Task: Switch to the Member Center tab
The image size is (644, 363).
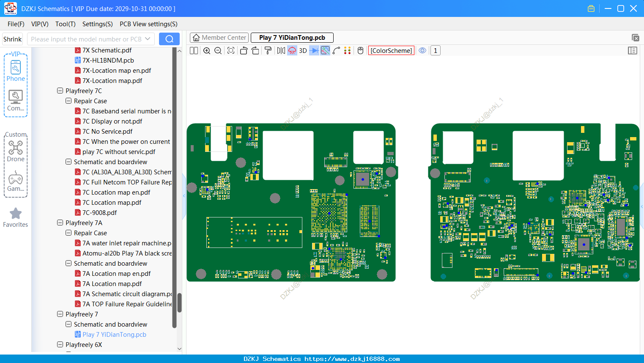Action: coord(219,38)
